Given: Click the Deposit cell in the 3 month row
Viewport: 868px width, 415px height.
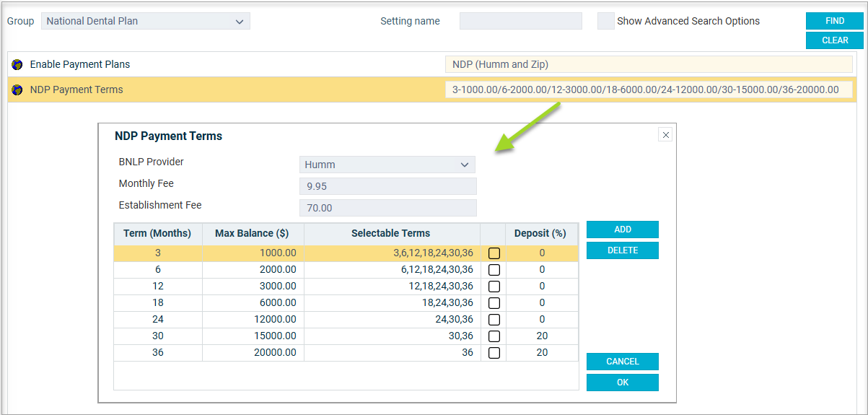Looking at the screenshot, I should [542, 253].
